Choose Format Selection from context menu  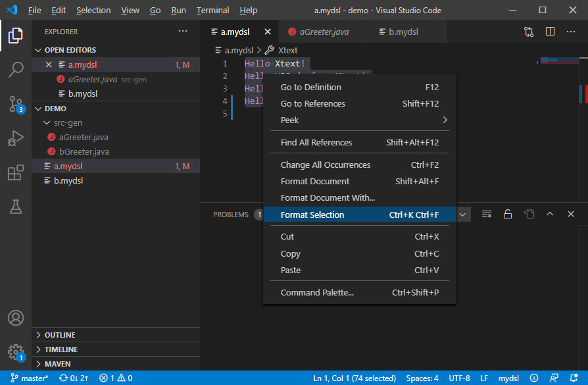[x=360, y=215]
